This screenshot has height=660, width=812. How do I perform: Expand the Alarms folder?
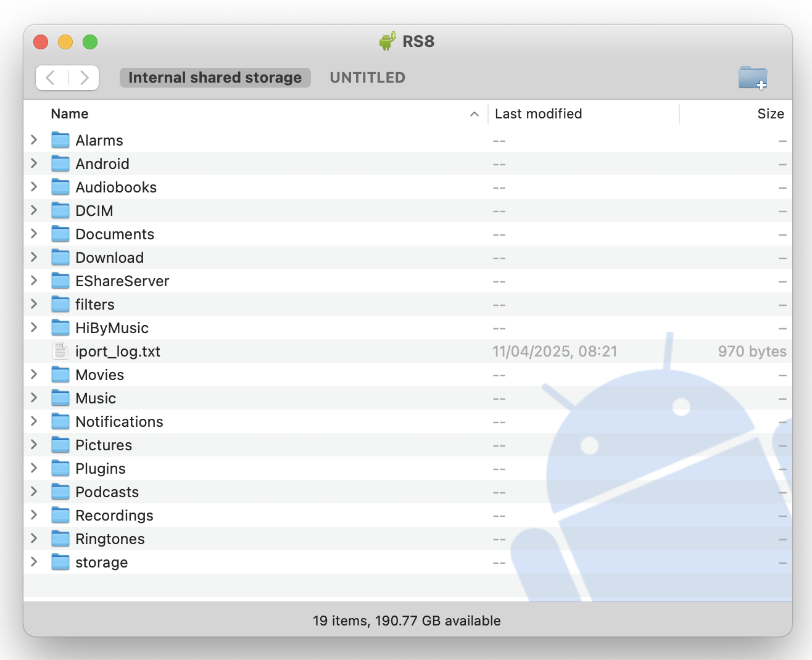pyautogui.click(x=34, y=140)
